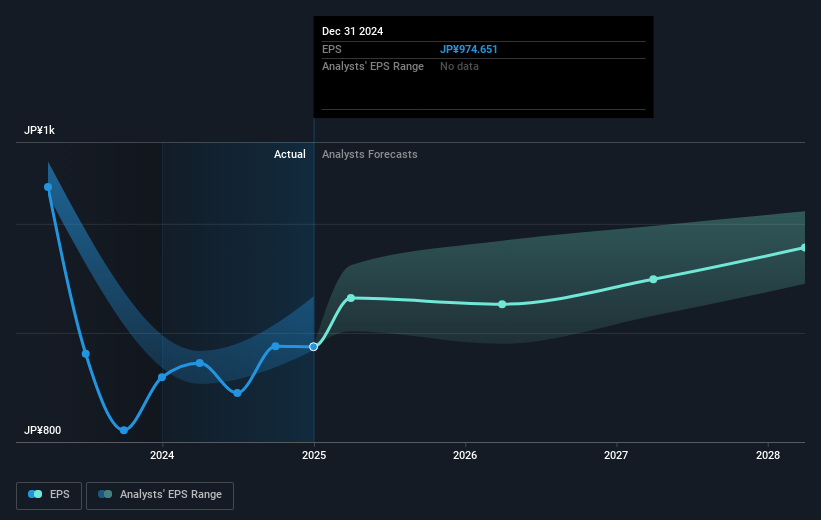
Task: Click the Analysts' EPS Range legend color swatch
Action: click(105, 494)
